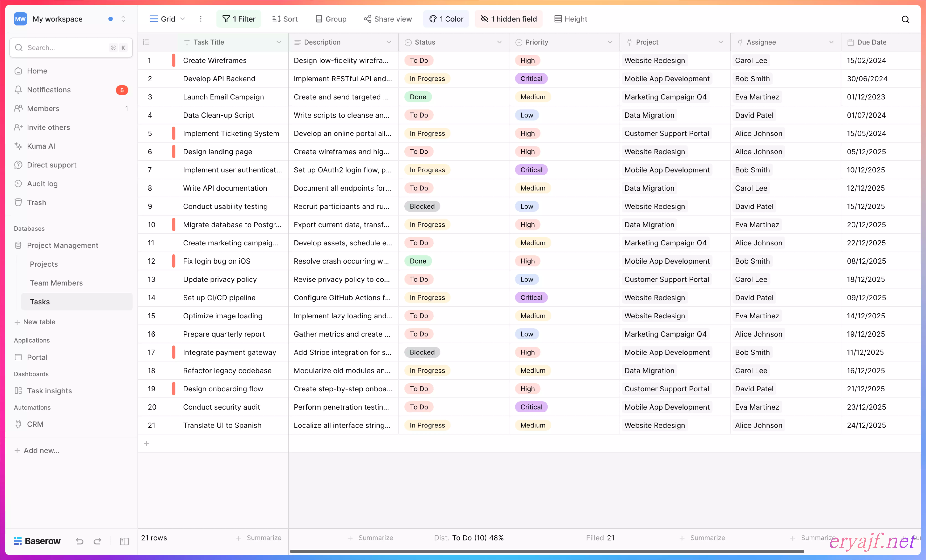Open the Task insights dashboard
Viewport: 926px width, 560px height.
click(x=49, y=391)
